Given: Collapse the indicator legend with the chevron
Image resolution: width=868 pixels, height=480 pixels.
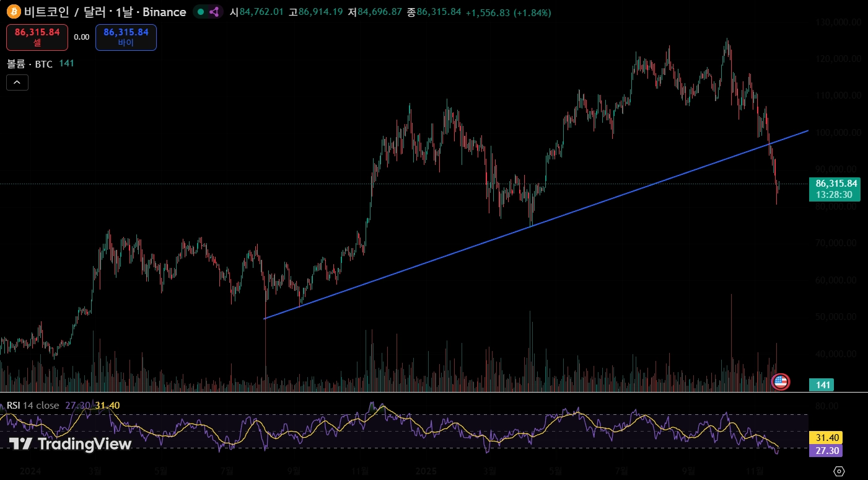Looking at the screenshot, I should pyautogui.click(x=17, y=82).
